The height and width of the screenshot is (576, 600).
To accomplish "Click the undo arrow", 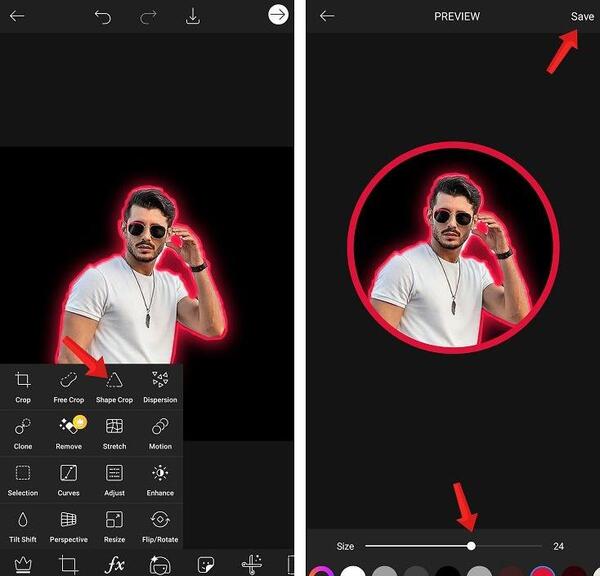I will tap(103, 17).
